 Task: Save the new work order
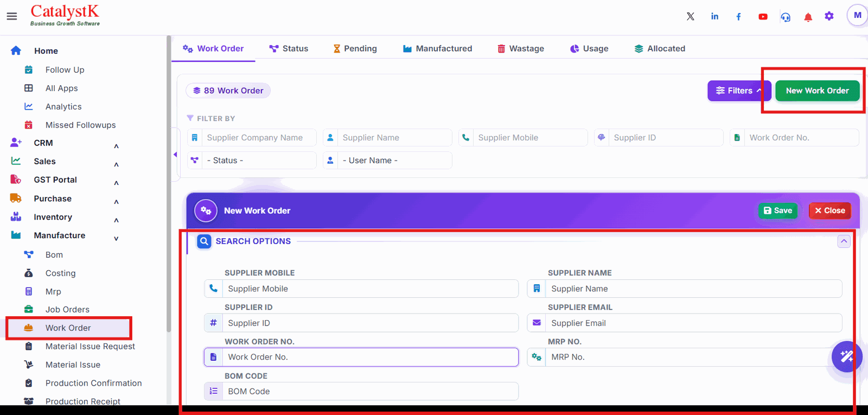coord(777,210)
